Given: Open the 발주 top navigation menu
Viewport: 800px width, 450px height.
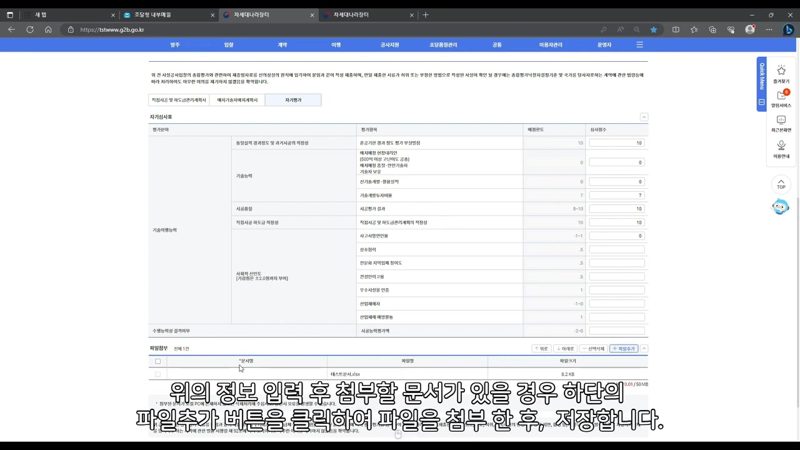Looking at the screenshot, I should pyautogui.click(x=175, y=45).
